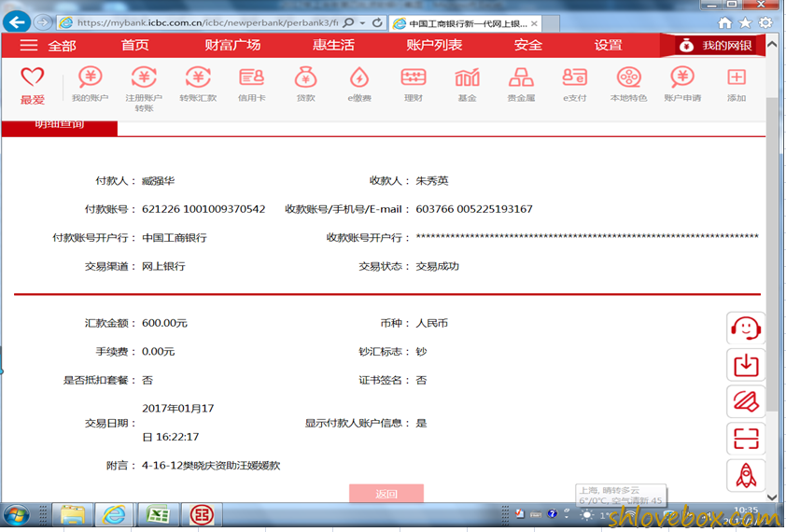Open 安全 menu
Viewport: 786px width, 532px height.
point(527,45)
